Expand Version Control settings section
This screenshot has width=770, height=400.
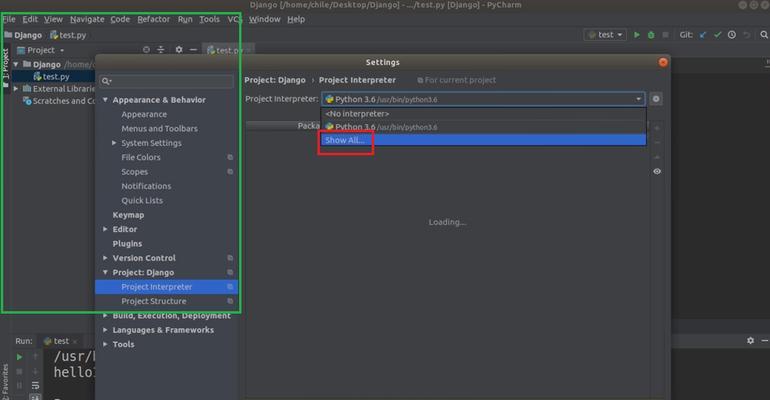tap(105, 258)
